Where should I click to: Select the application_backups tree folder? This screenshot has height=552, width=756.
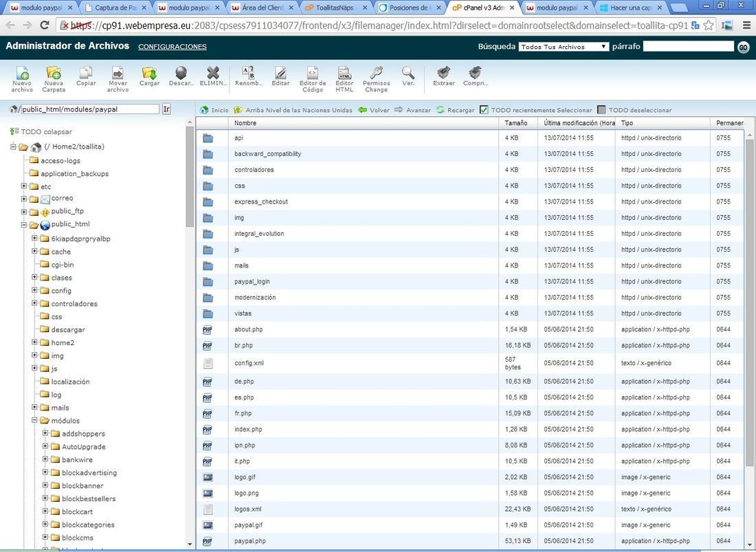[x=74, y=173]
